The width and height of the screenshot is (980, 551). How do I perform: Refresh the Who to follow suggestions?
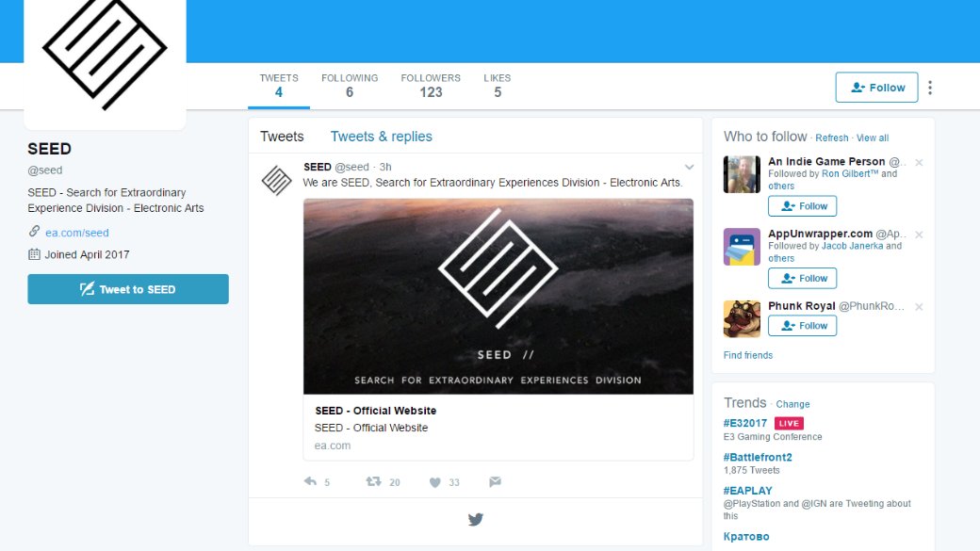[831, 138]
